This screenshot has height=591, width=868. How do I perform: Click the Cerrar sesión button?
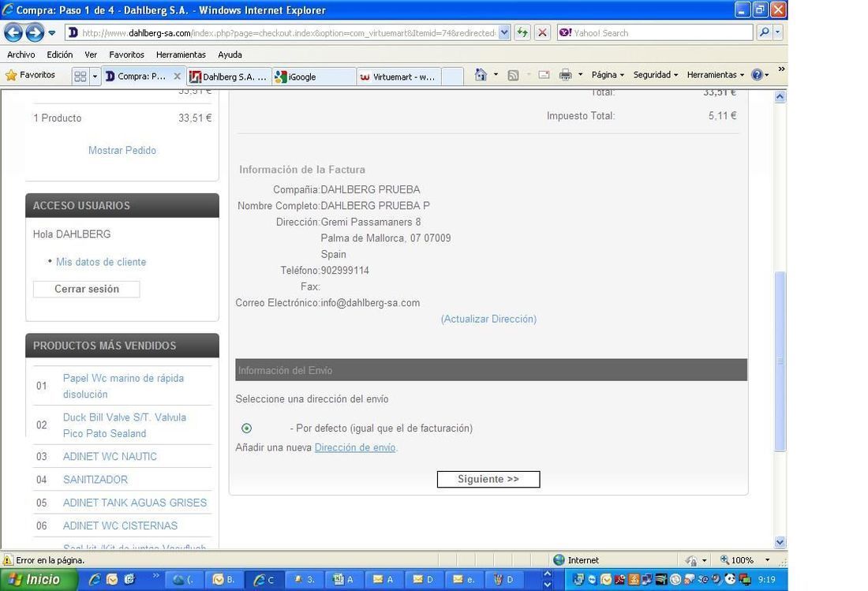click(86, 289)
